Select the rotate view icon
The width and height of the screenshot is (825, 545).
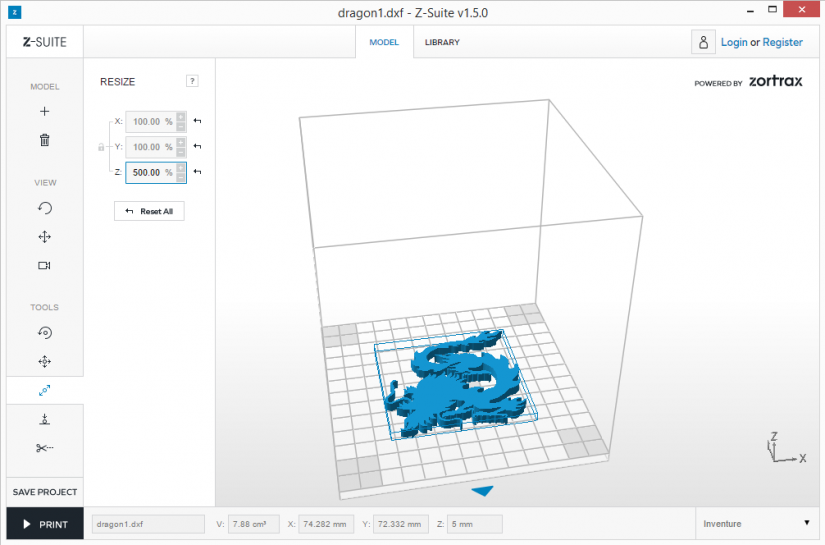pos(45,208)
